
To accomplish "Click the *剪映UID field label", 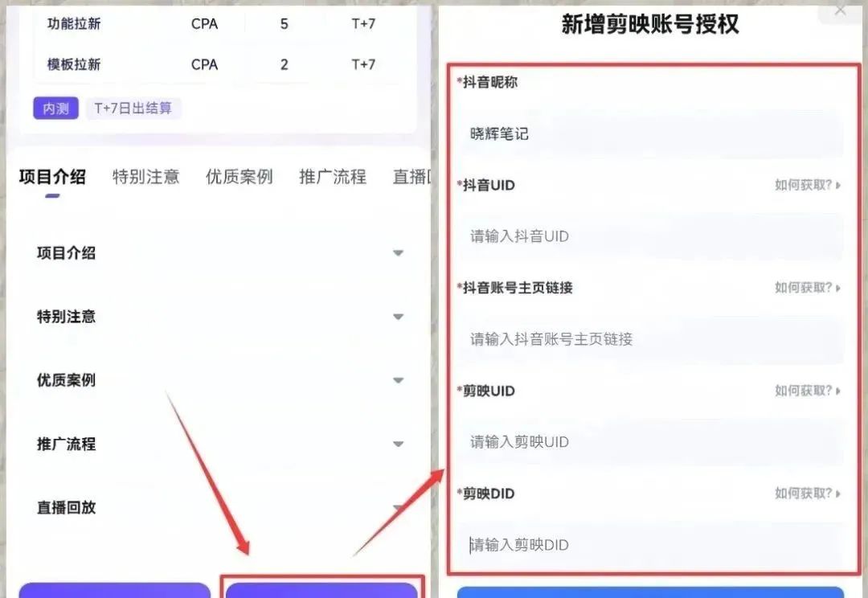I will pyautogui.click(x=485, y=391).
